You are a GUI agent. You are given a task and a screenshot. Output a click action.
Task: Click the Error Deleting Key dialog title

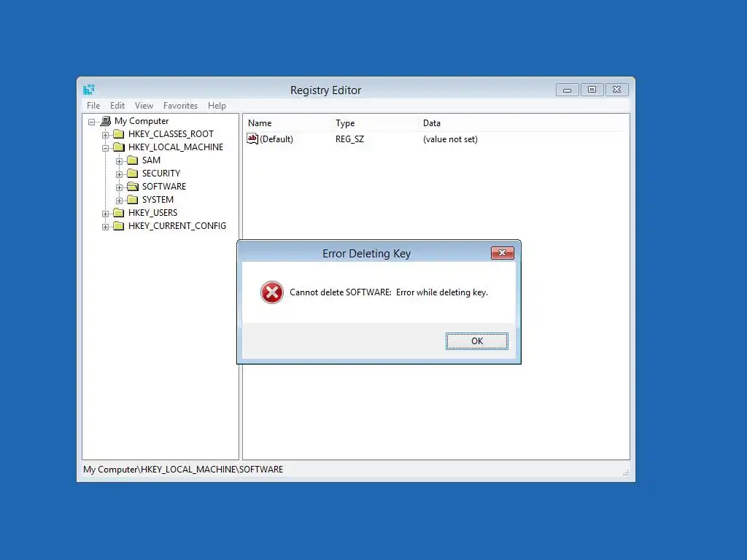(366, 254)
